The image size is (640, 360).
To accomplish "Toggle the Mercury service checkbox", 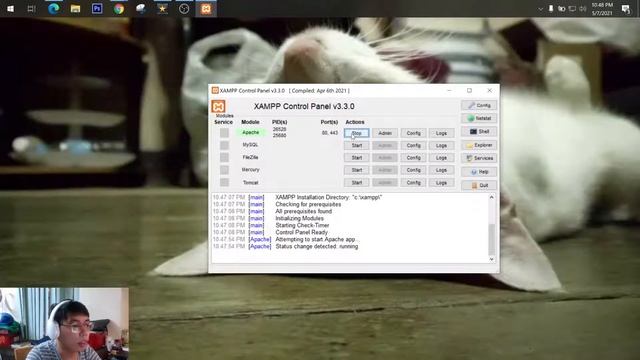I will [224, 170].
